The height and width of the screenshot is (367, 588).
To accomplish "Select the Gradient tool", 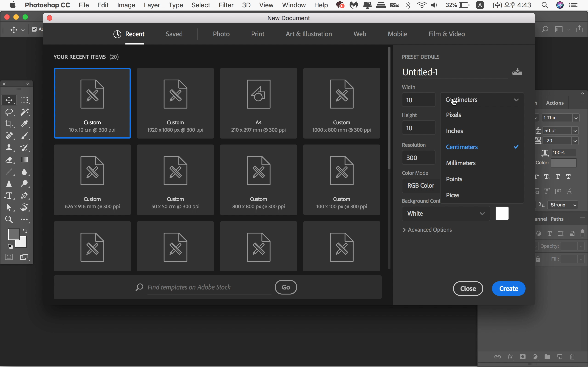I will click(24, 160).
